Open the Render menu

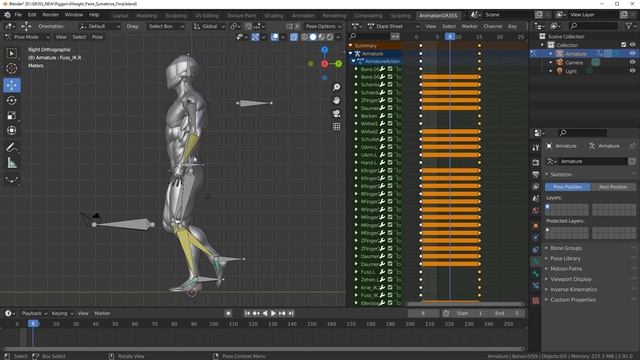click(51, 15)
